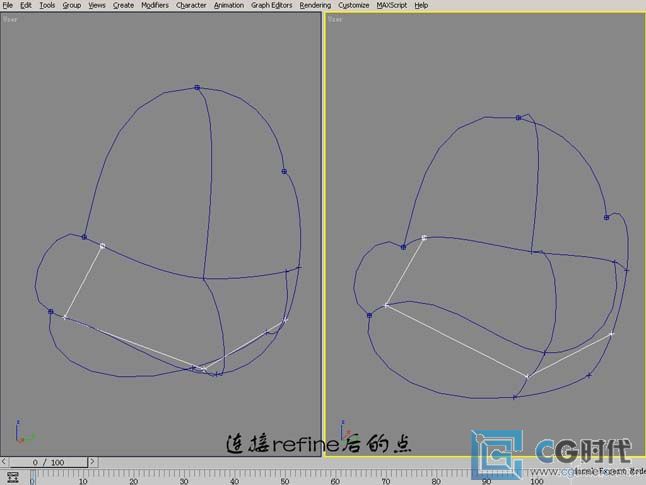Click frame 60 on the track bar
646x485 pixels.
(x=335, y=481)
